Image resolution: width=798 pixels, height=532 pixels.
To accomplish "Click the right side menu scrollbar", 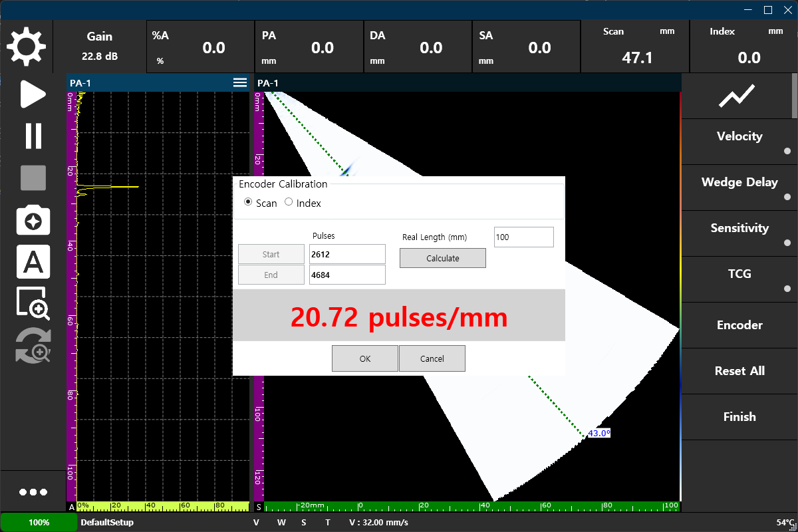I will pyautogui.click(x=795, y=96).
